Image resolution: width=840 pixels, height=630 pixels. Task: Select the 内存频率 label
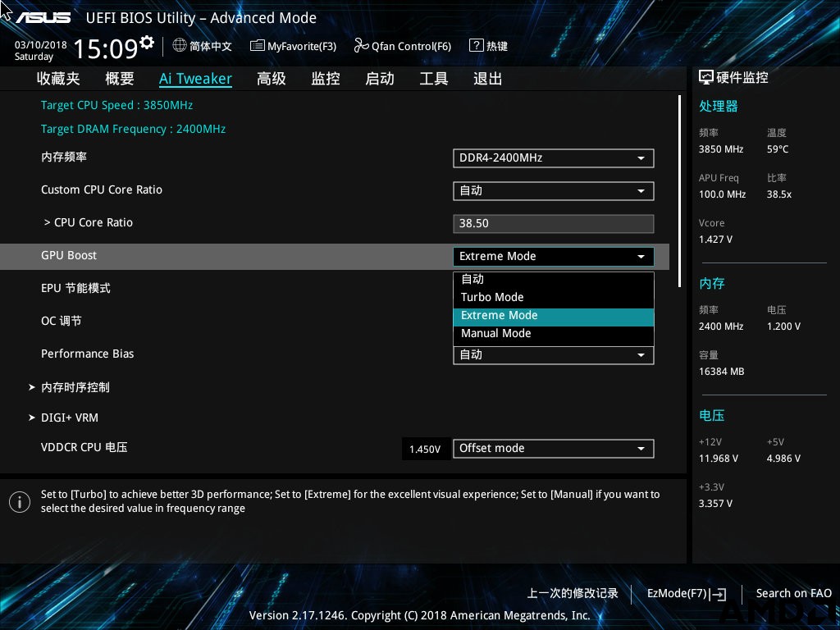(x=64, y=157)
